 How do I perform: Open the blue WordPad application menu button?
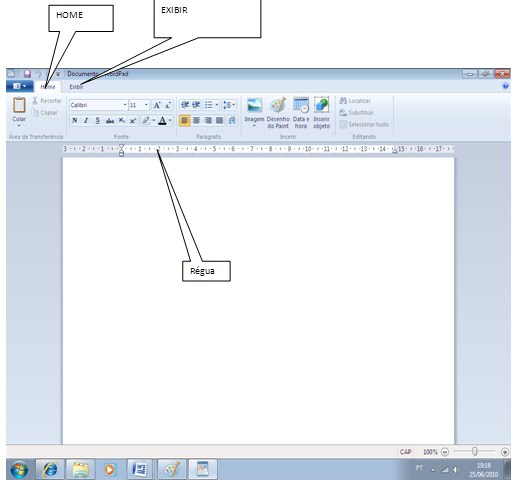click(19, 86)
